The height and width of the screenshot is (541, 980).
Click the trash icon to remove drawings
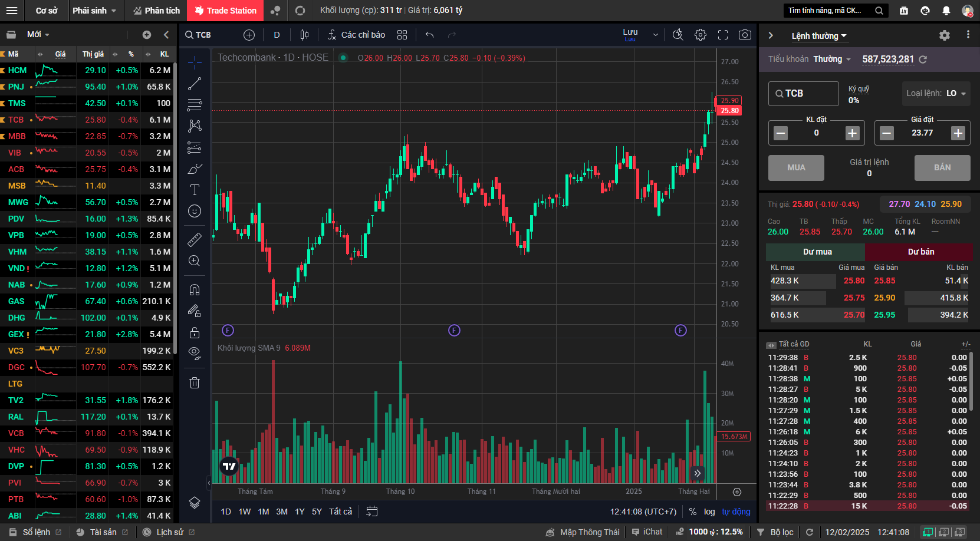pos(195,383)
